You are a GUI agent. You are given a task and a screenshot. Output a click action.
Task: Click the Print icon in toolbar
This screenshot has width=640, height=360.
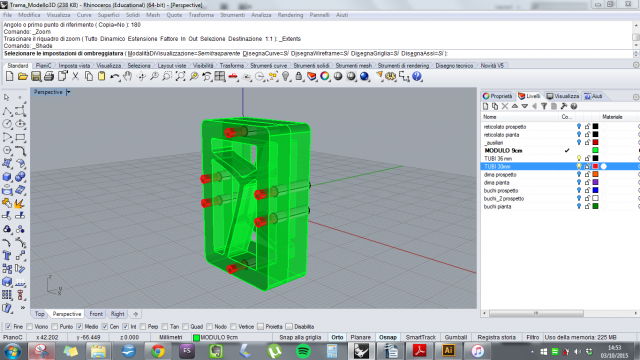click(49, 76)
